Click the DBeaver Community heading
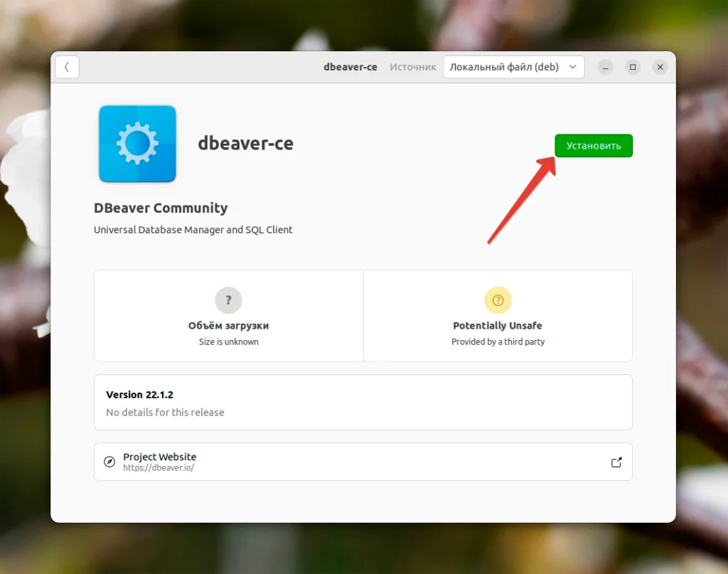Image resolution: width=728 pixels, height=574 pixels. [x=161, y=208]
